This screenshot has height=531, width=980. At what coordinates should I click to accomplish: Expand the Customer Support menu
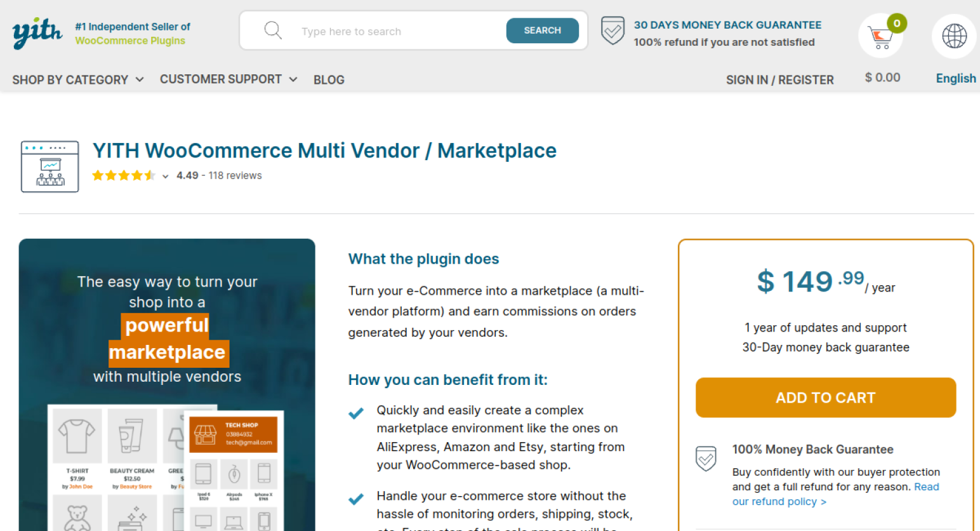click(x=228, y=79)
